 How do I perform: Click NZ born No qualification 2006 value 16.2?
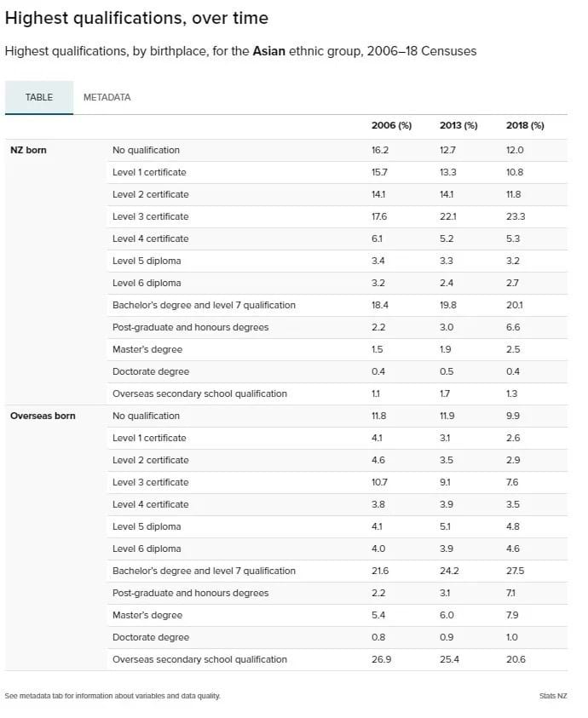pos(380,150)
